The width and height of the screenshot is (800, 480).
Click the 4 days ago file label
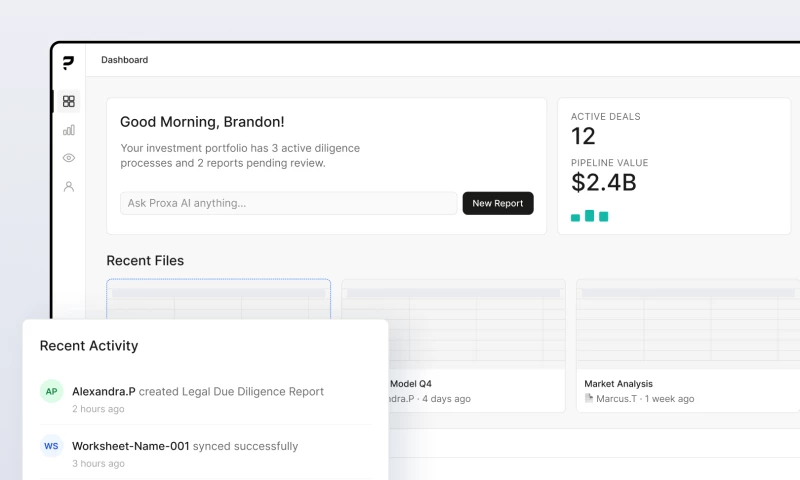point(446,398)
